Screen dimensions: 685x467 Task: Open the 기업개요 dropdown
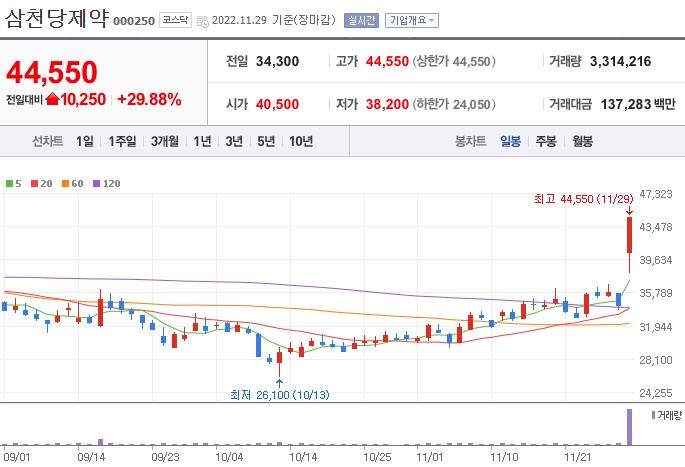point(412,21)
